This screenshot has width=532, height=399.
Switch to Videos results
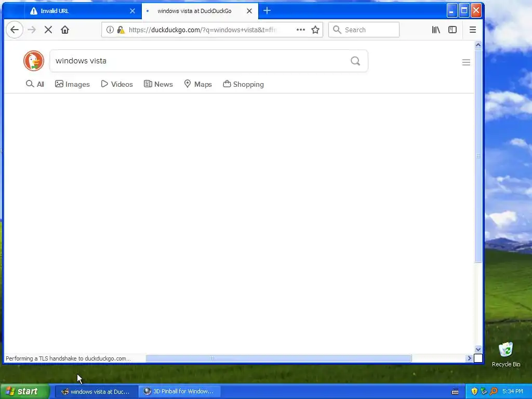click(x=117, y=84)
